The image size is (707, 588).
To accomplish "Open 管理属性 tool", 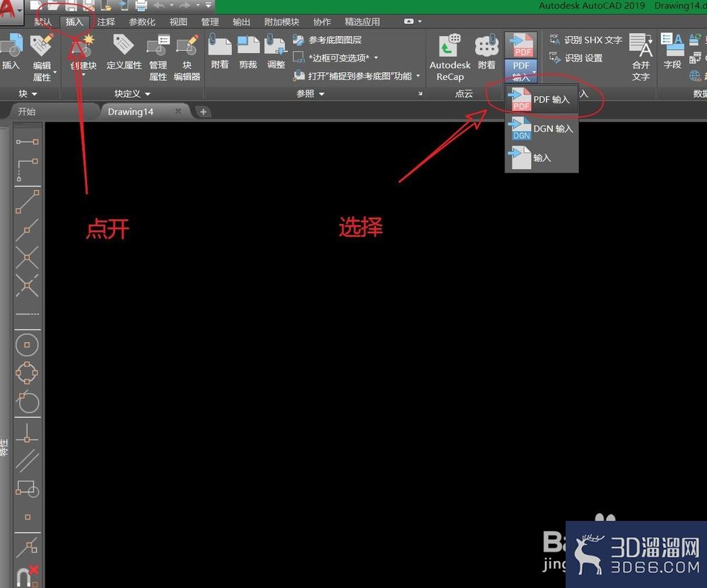I will (158, 58).
